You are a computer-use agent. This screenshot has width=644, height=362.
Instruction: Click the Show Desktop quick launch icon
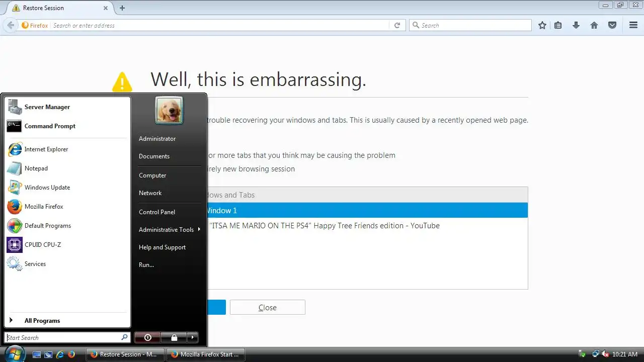pyautogui.click(x=37, y=354)
